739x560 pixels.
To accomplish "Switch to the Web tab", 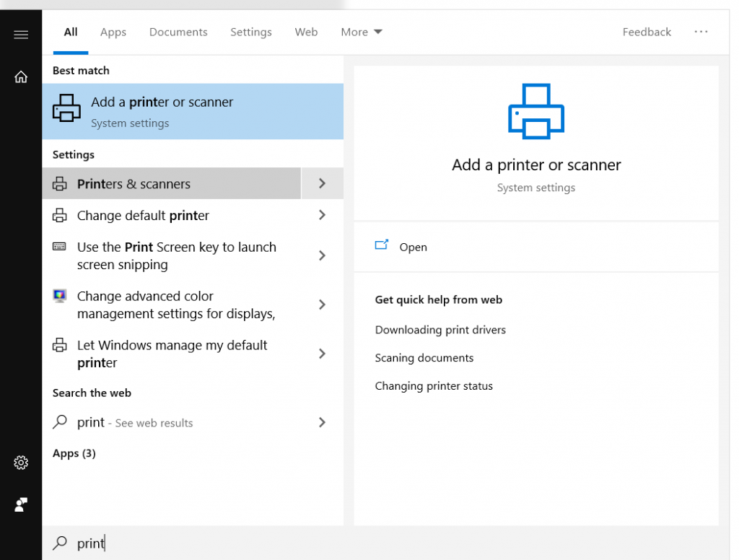I will pos(306,32).
